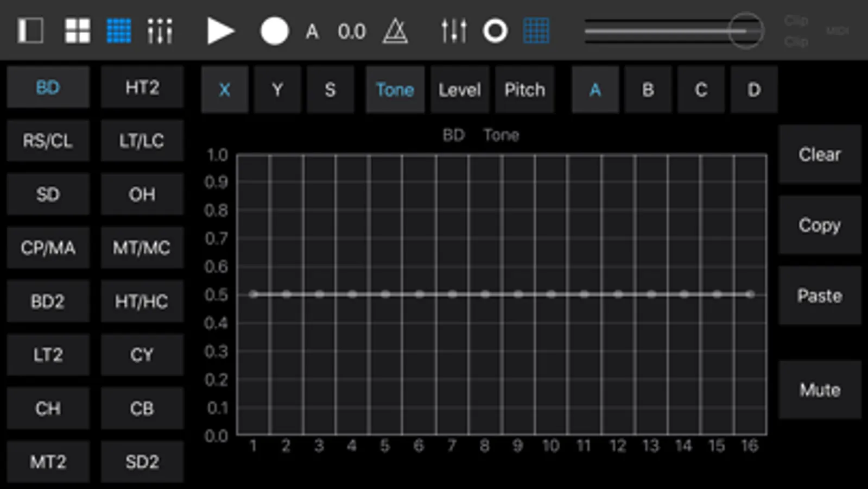This screenshot has width=868, height=489.
Task: Mute the BD track
Action: [x=820, y=390]
